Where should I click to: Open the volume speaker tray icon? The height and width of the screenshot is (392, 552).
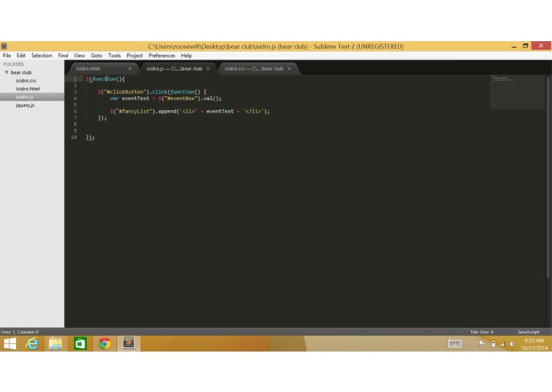(x=512, y=344)
